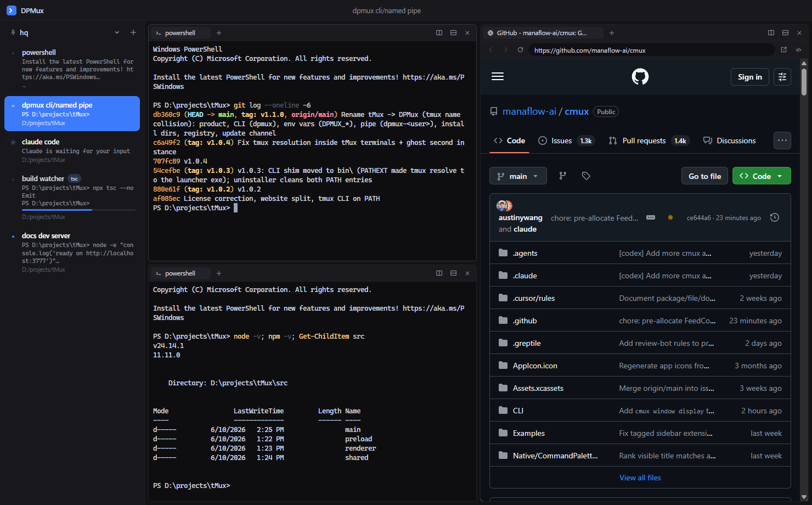812x505 pixels.
Task: Open austinywang author link
Action: click(x=520, y=217)
